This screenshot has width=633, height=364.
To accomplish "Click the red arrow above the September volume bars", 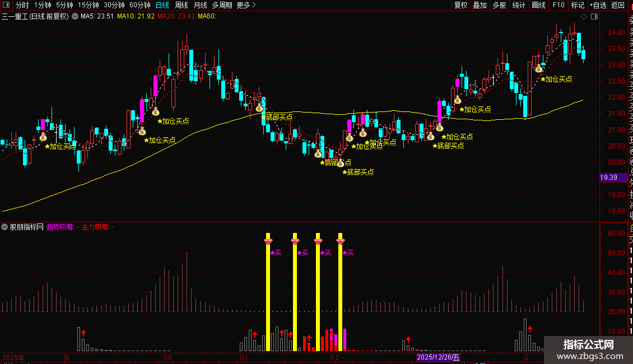I will (x=83, y=333).
